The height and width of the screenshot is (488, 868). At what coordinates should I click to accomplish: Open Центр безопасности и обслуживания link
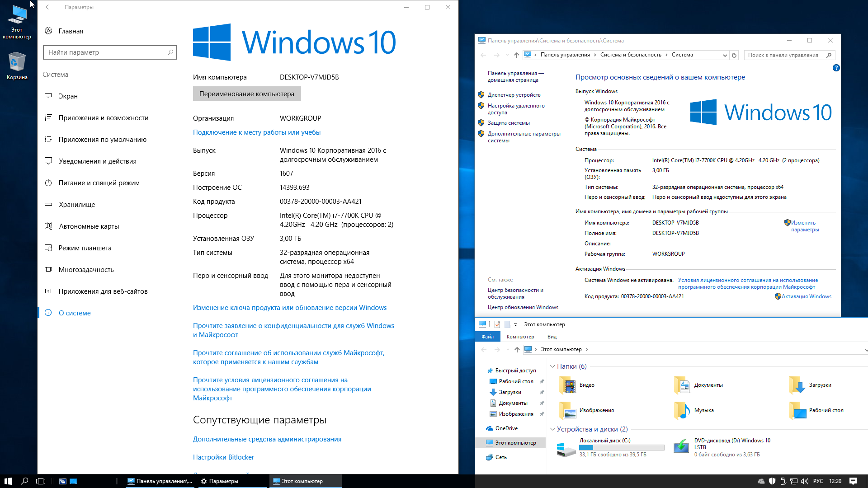(x=515, y=293)
